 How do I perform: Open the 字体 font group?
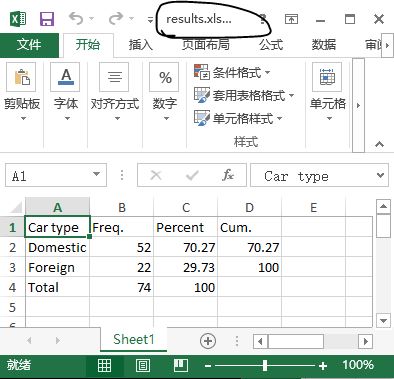66,92
